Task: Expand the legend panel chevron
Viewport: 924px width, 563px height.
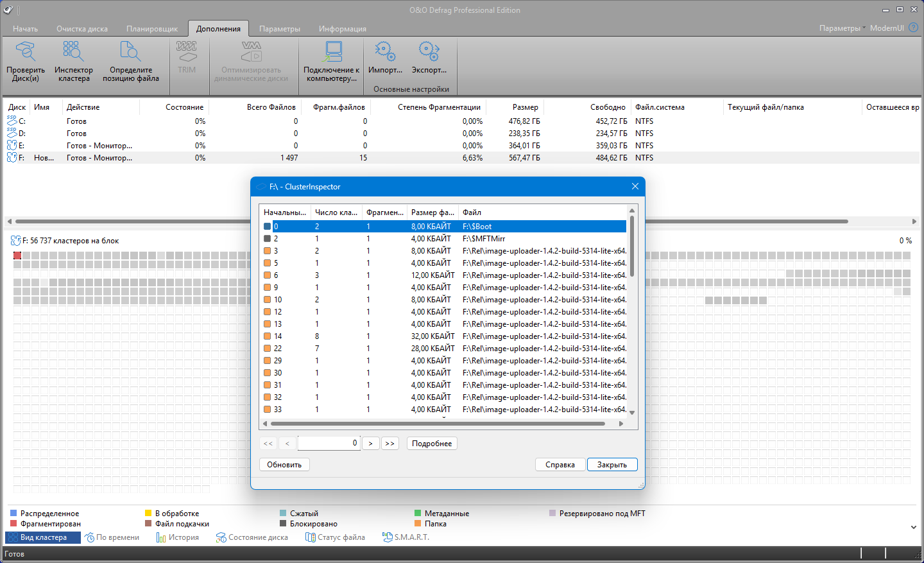Action: (914, 527)
